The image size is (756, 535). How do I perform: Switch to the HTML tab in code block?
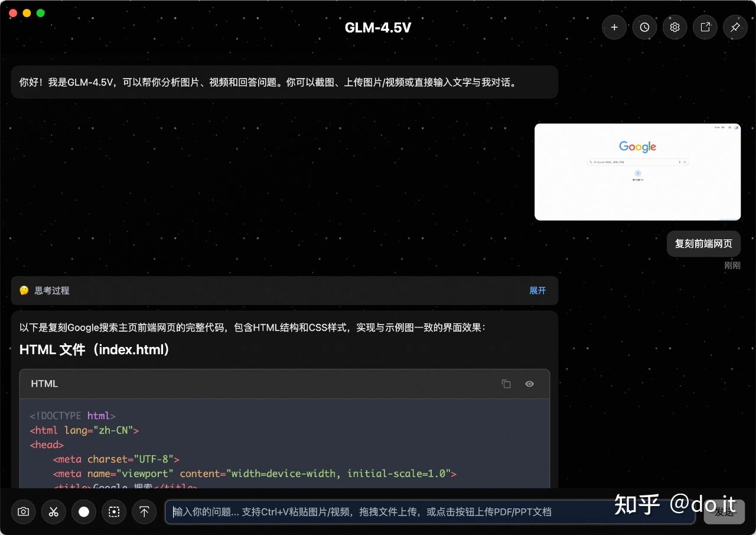(44, 384)
